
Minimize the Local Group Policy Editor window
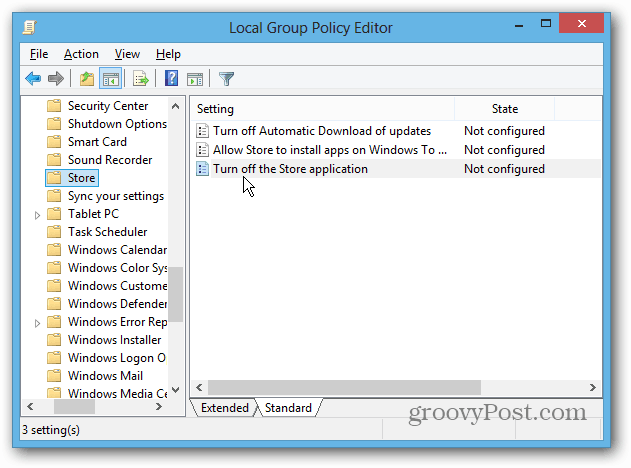pyautogui.click(x=519, y=25)
